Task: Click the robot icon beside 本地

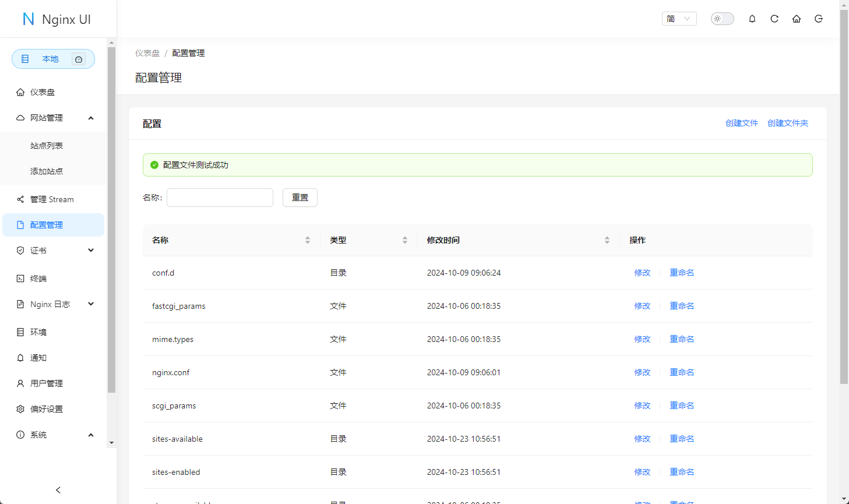Action: (x=79, y=59)
